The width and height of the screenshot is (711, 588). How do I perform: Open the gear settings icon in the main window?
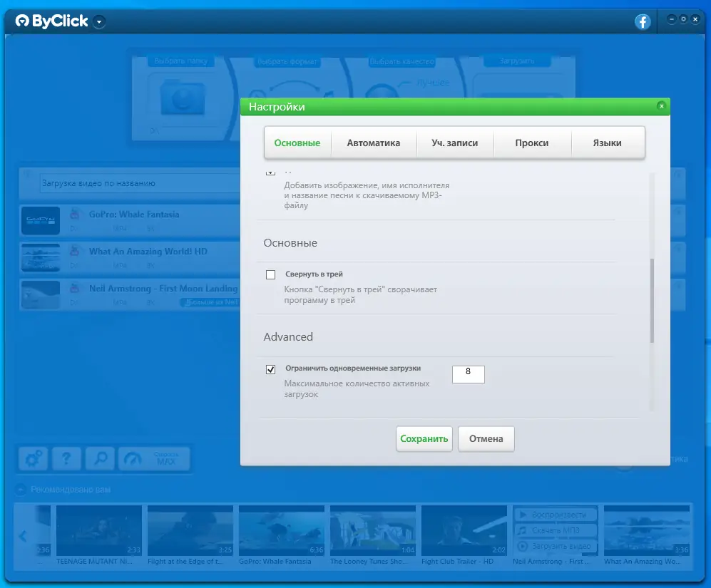(33, 459)
